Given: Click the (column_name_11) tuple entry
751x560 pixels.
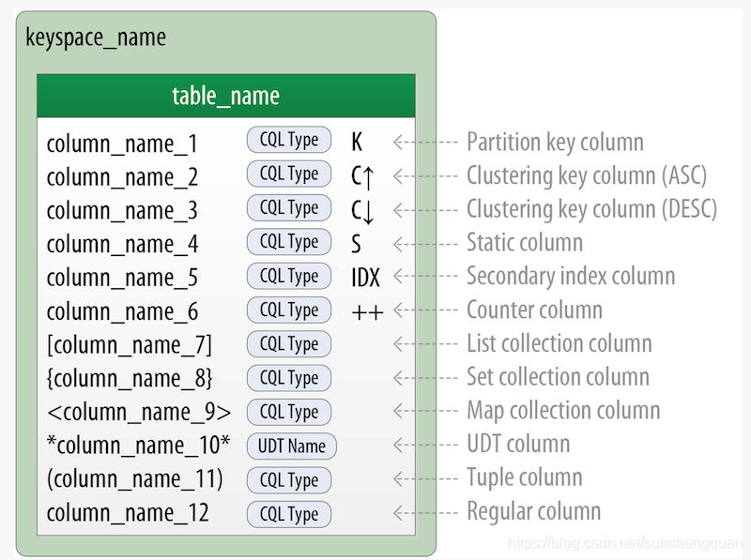Looking at the screenshot, I should 135,479.
